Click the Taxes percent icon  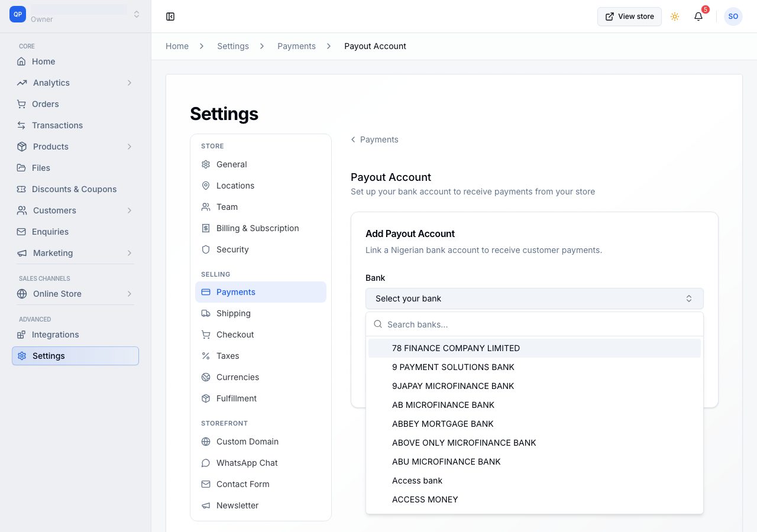click(x=206, y=356)
